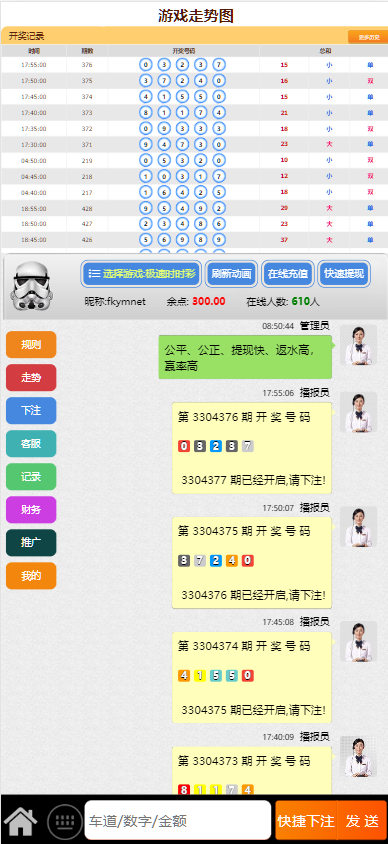Click red ball 0 in period 3304376
388x844 pixels.
coord(184,446)
